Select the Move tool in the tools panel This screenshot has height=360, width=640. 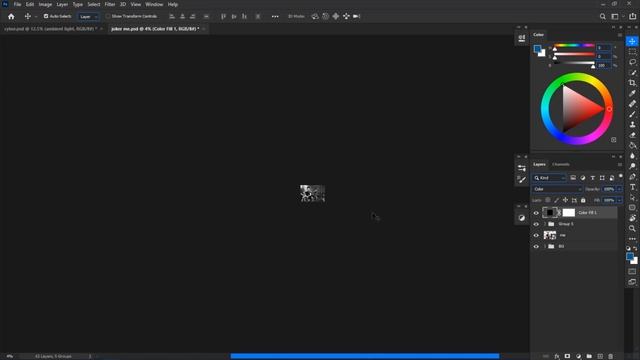[632, 41]
